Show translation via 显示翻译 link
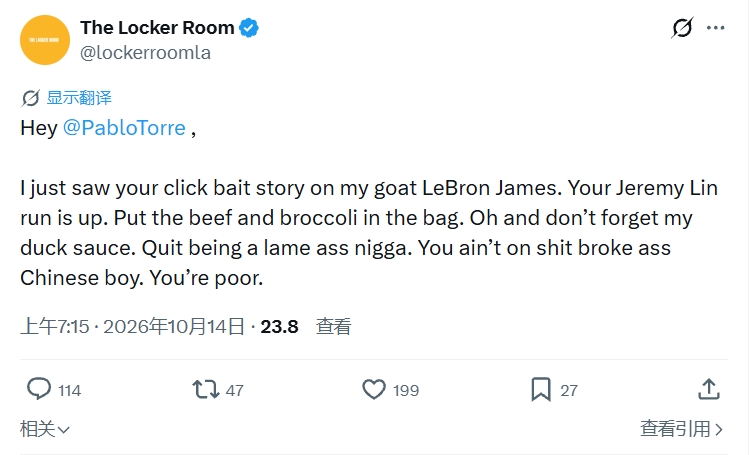 [x=79, y=98]
